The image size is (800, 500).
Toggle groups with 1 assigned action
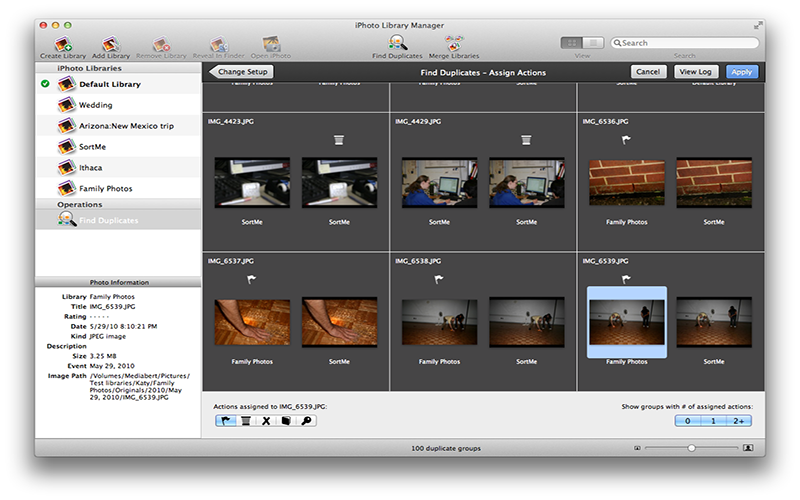coord(713,421)
